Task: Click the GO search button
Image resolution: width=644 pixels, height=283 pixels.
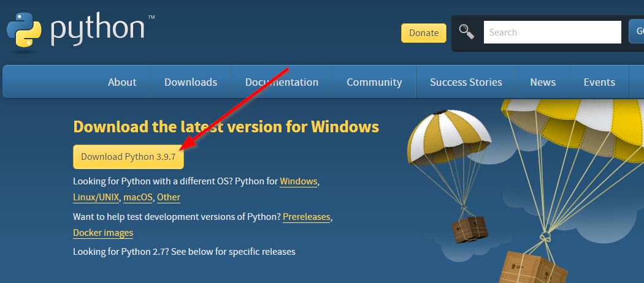Action: click(x=637, y=31)
